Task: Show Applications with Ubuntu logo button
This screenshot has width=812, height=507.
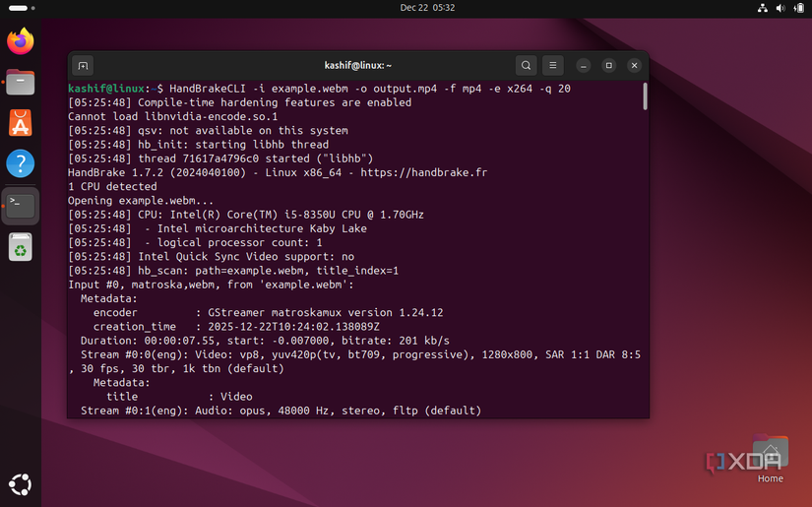Action: (x=21, y=484)
